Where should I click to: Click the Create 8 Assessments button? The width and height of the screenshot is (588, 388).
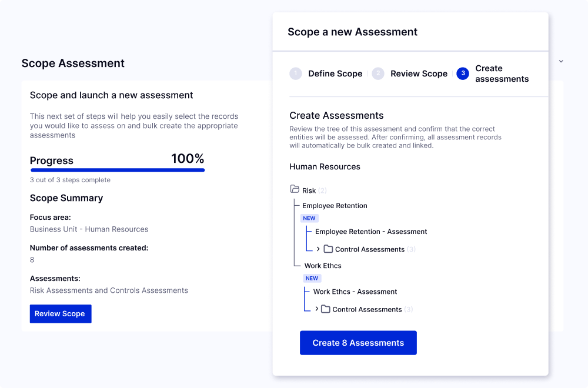click(x=358, y=343)
